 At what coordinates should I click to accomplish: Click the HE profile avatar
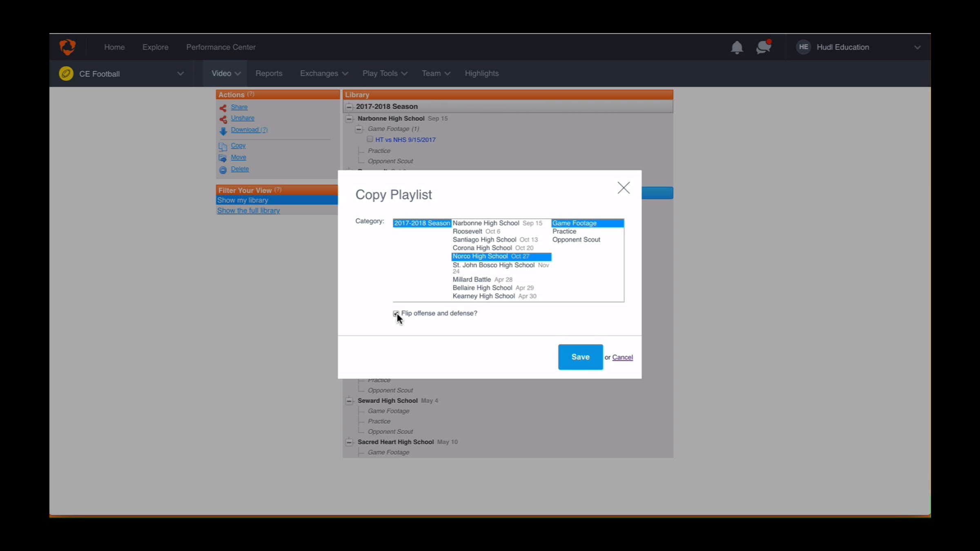point(803,47)
